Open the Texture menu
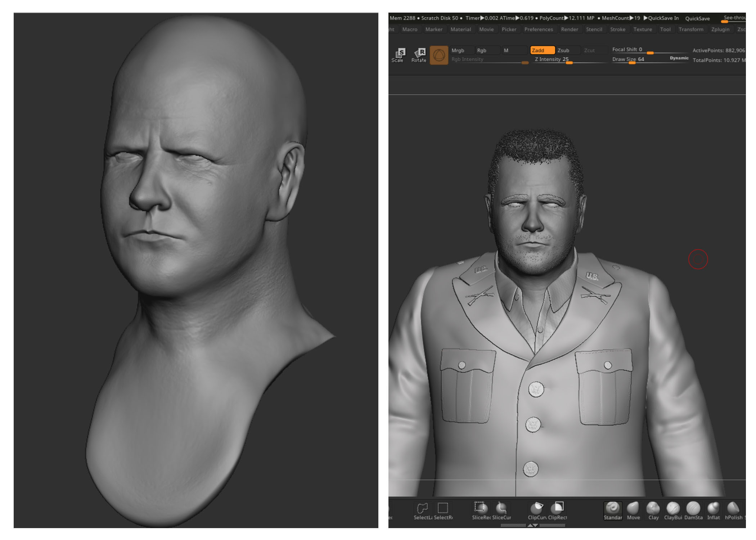This screenshot has height=540, width=756. [x=643, y=30]
